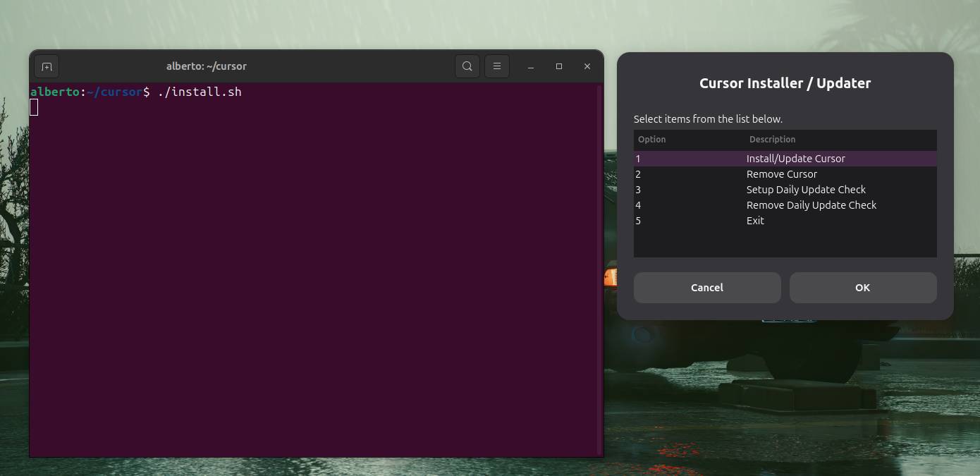The image size is (980, 476).
Task: Select the Remove Cursor option
Action: 785,174
